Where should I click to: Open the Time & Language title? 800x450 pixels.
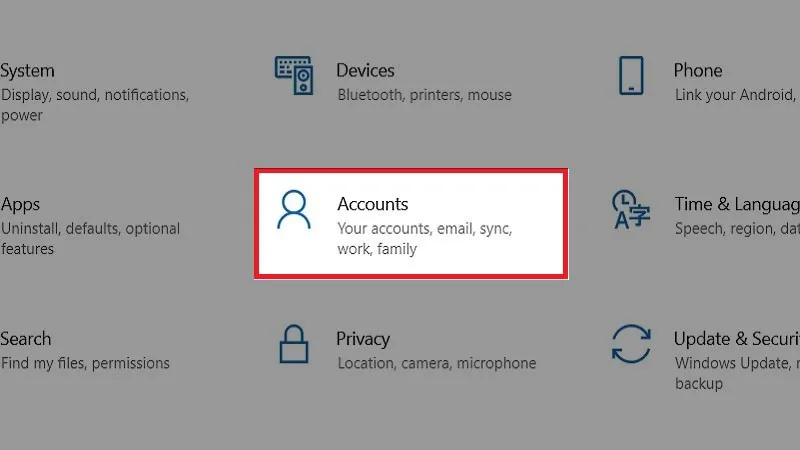coord(736,204)
